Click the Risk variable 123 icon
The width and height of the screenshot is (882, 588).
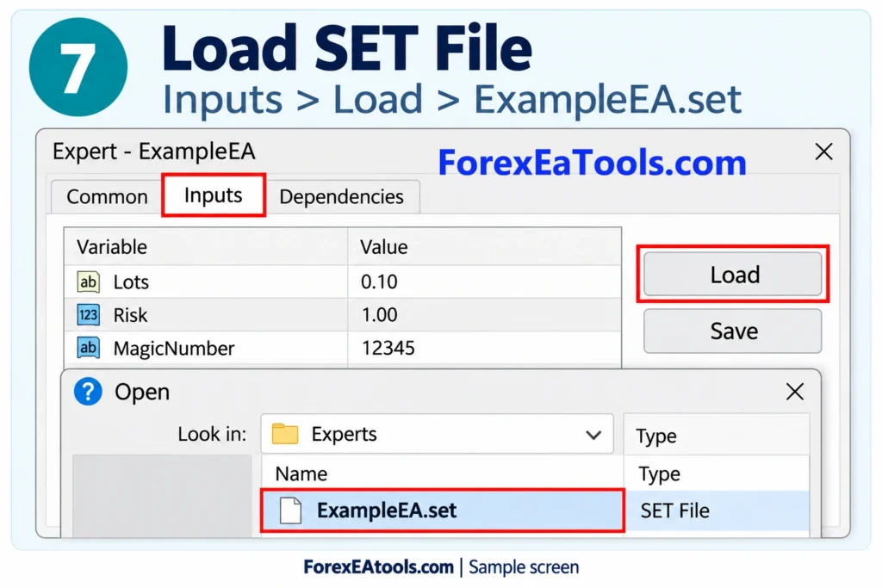89,315
